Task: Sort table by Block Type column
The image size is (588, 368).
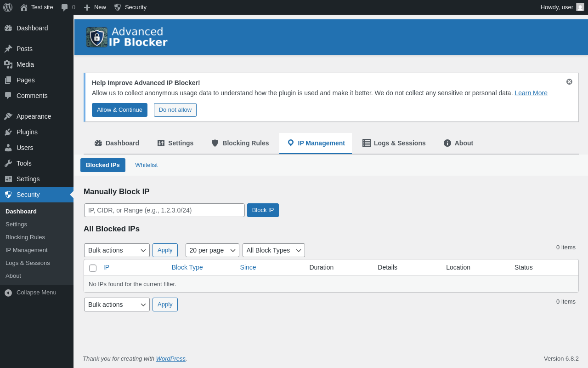Action: coord(187,267)
